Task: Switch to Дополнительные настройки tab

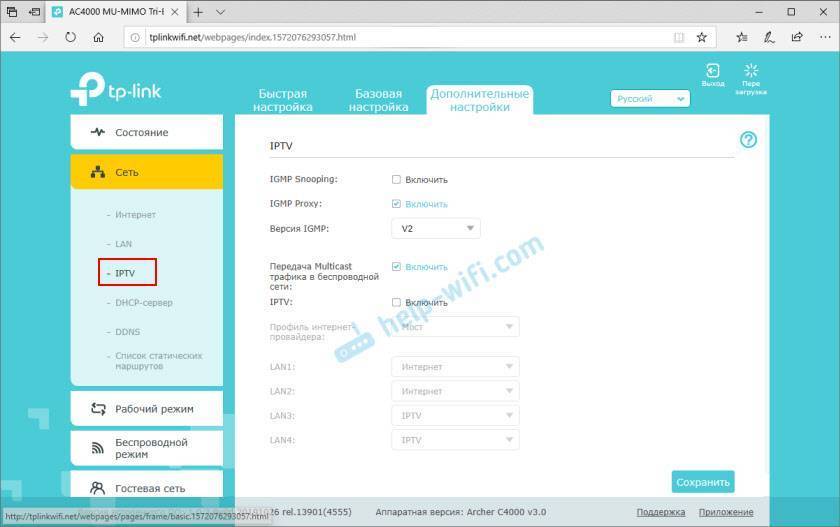Action: coord(479,100)
